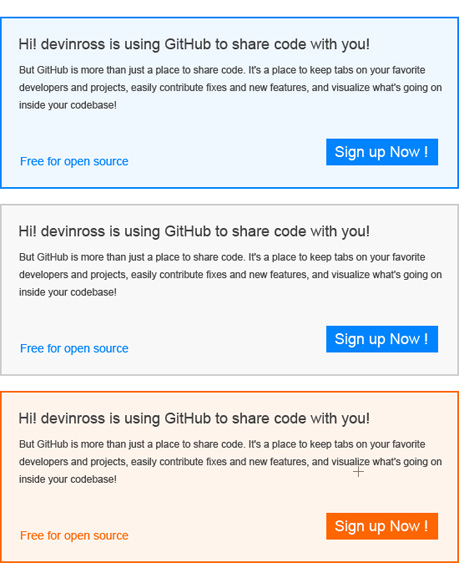This screenshot has width=459, height=578.
Task: Click Sign up Now in gray panel
Action: pyautogui.click(x=382, y=339)
